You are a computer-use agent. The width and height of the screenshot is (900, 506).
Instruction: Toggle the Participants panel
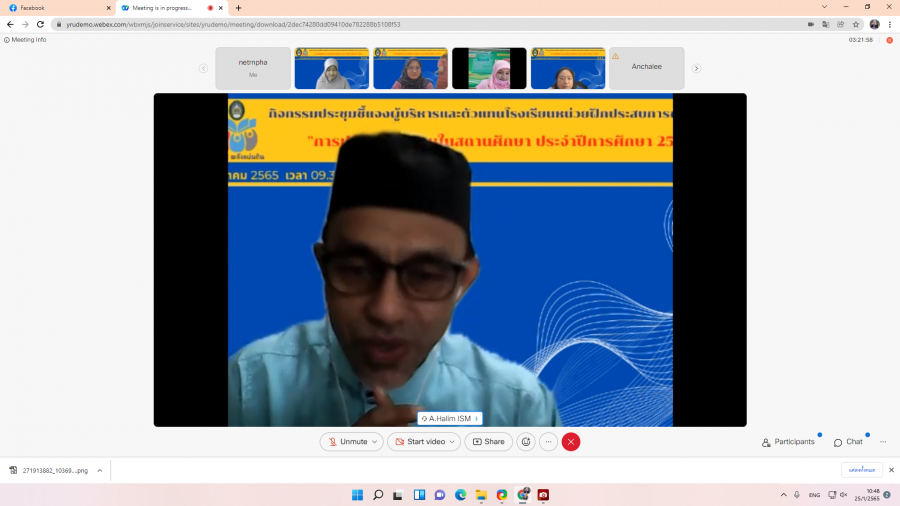pos(788,442)
